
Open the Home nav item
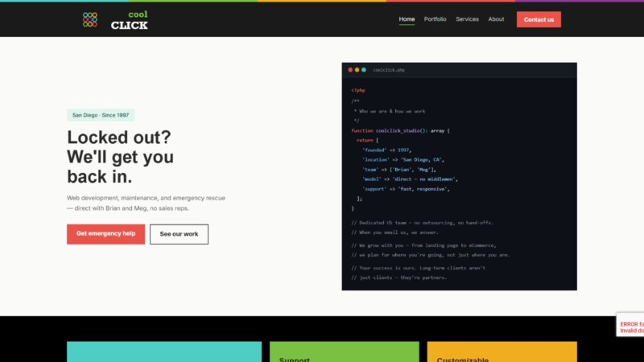(407, 19)
